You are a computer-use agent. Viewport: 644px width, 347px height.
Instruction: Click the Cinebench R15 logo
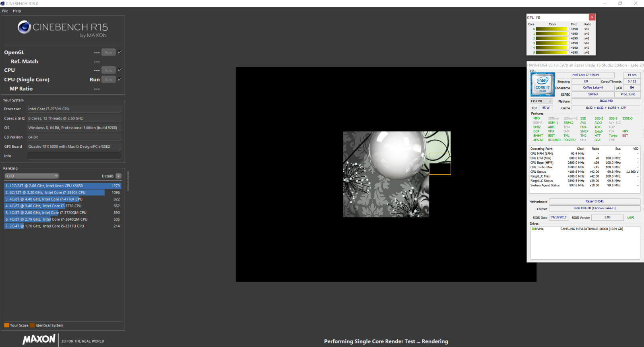coord(63,29)
